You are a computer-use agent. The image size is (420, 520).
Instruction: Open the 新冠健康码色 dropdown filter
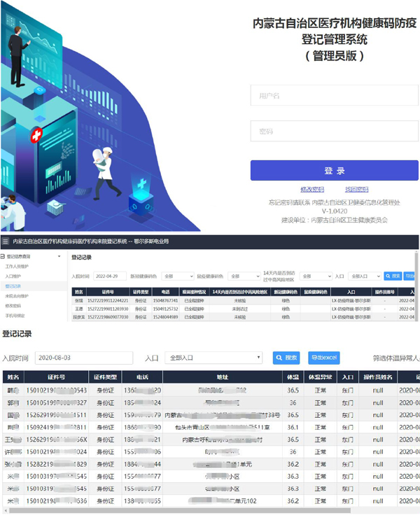[x=178, y=276]
